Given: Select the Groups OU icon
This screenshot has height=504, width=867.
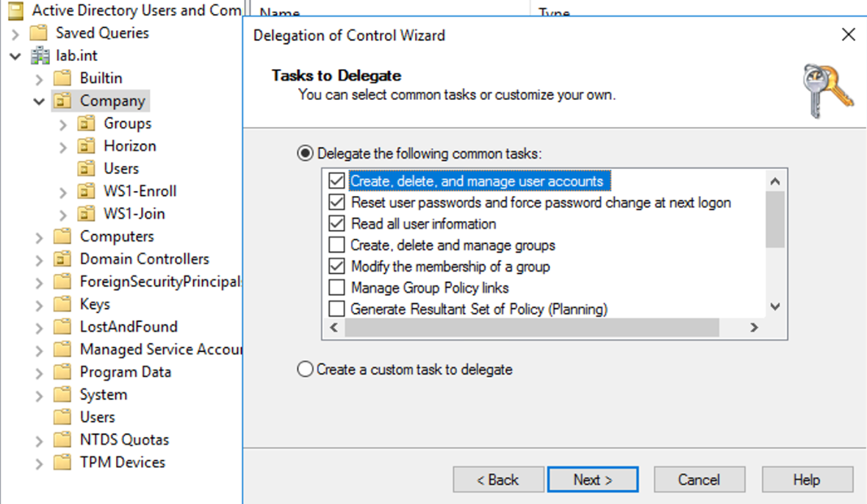Looking at the screenshot, I should pos(87,123).
